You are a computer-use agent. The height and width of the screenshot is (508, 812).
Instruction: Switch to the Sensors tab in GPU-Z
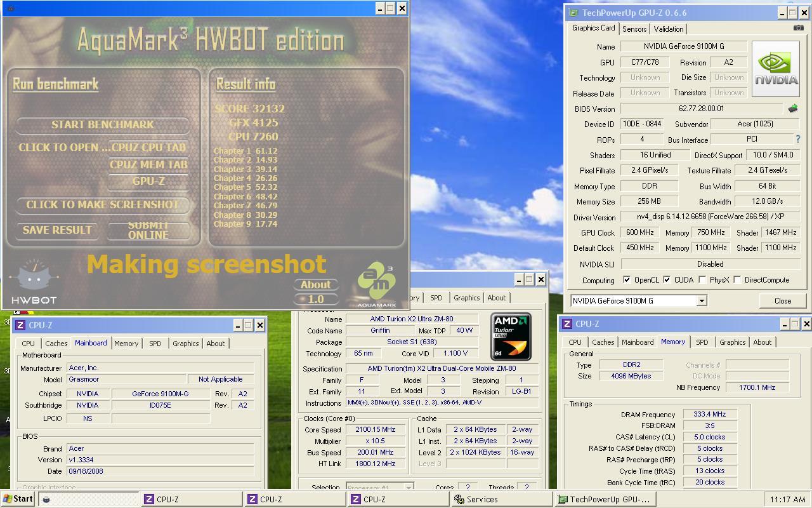click(634, 29)
